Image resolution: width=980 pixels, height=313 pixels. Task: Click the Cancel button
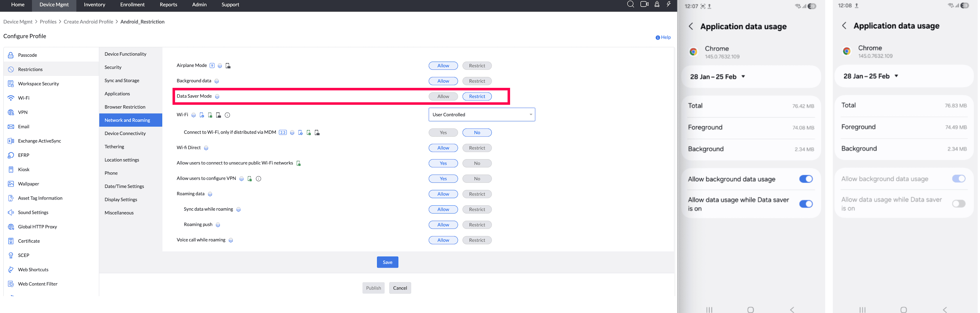tap(400, 288)
